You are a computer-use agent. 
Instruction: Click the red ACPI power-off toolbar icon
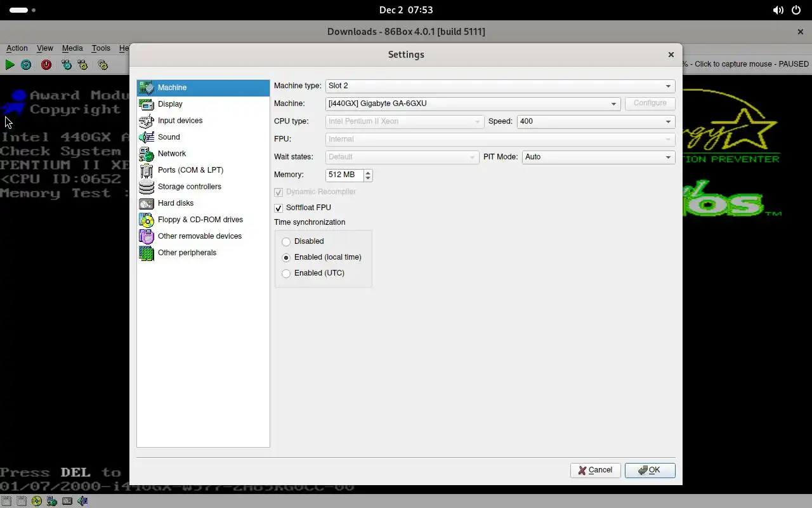[46, 65]
